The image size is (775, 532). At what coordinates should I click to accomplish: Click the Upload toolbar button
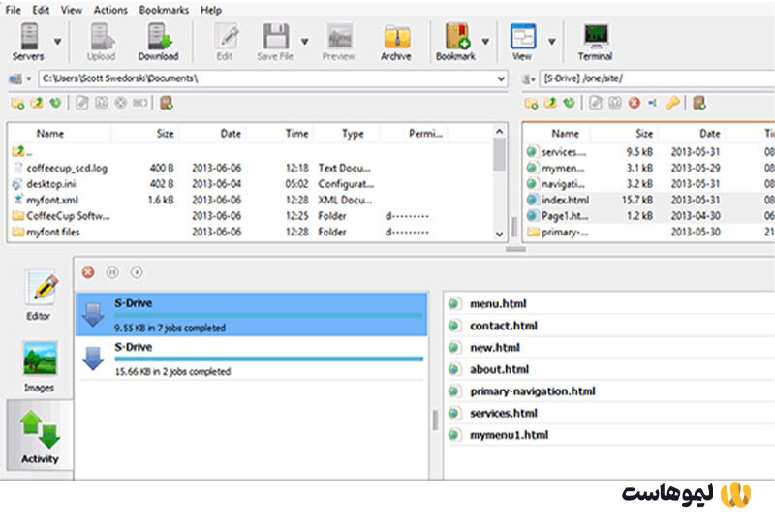pos(102,42)
